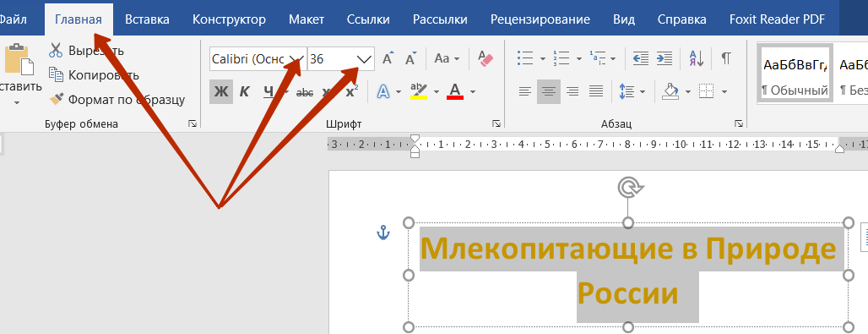The image size is (868, 334).
Task: Switch to the Конструктор tab
Action: click(x=229, y=19)
